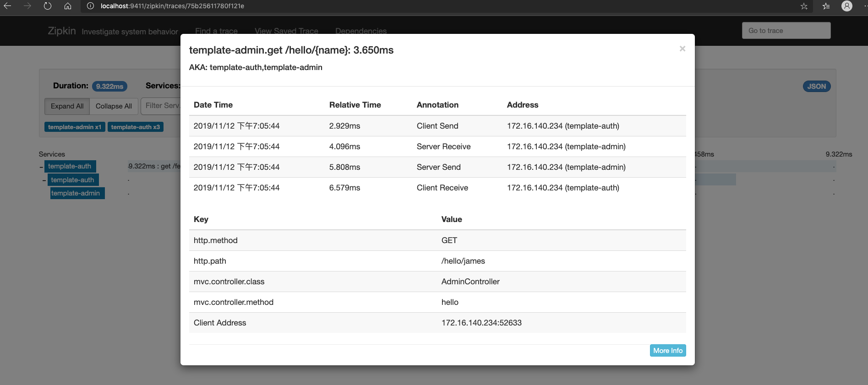Image resolution: width=868 pixels, height=385 pixels.
Task: Click the AKA service names line
Action: (x=256, y=67)
